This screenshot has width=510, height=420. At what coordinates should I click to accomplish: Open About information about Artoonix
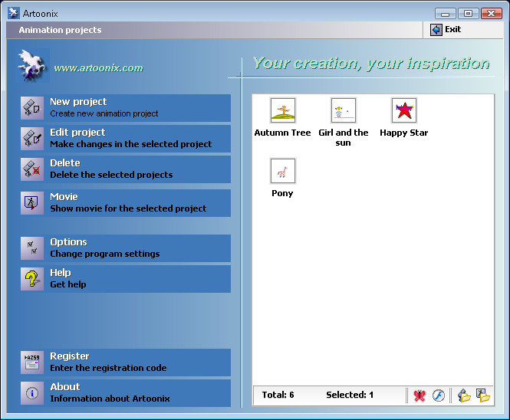(x=126, y=392)
